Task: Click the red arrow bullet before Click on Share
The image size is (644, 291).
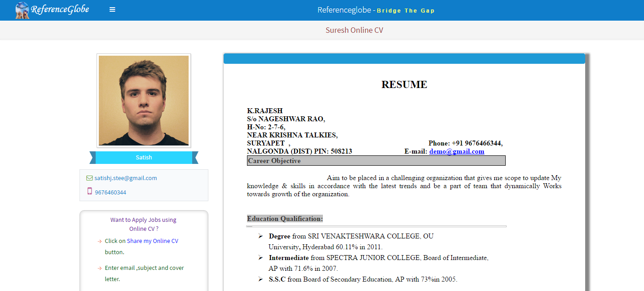Action: click(x=100, y=242)
